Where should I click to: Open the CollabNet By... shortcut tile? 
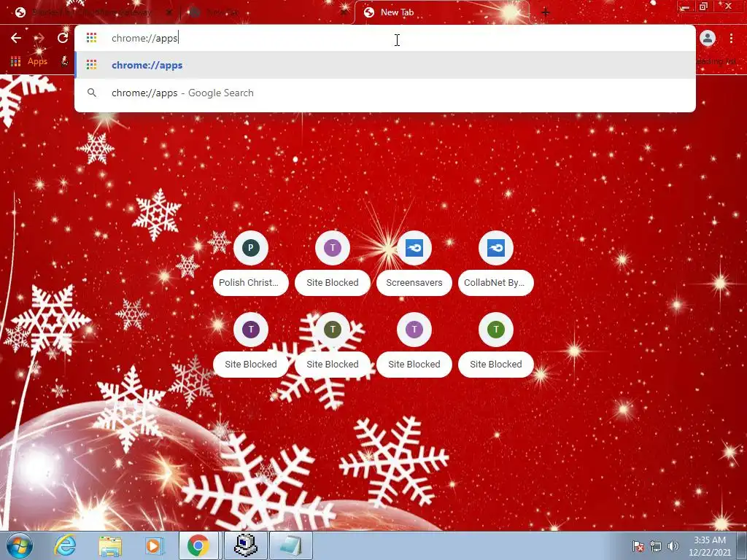[496, 263]
